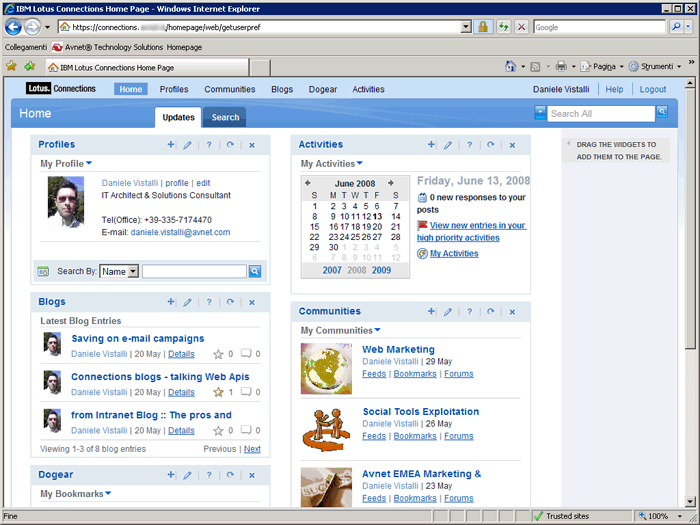This screenshot has width=700, height=525.
Task: Edit the Communities widget with pencil icon
Action: 448,312
